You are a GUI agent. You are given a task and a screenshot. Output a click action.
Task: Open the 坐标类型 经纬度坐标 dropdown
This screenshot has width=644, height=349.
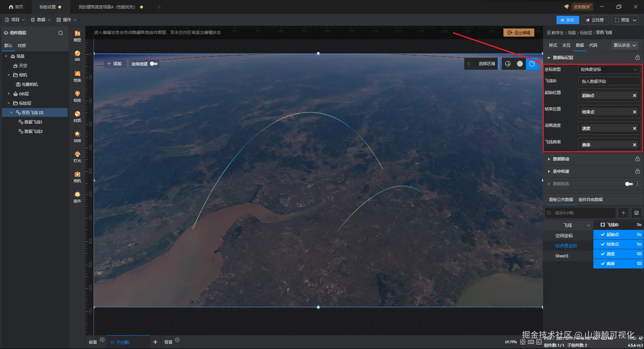(609, 69)
